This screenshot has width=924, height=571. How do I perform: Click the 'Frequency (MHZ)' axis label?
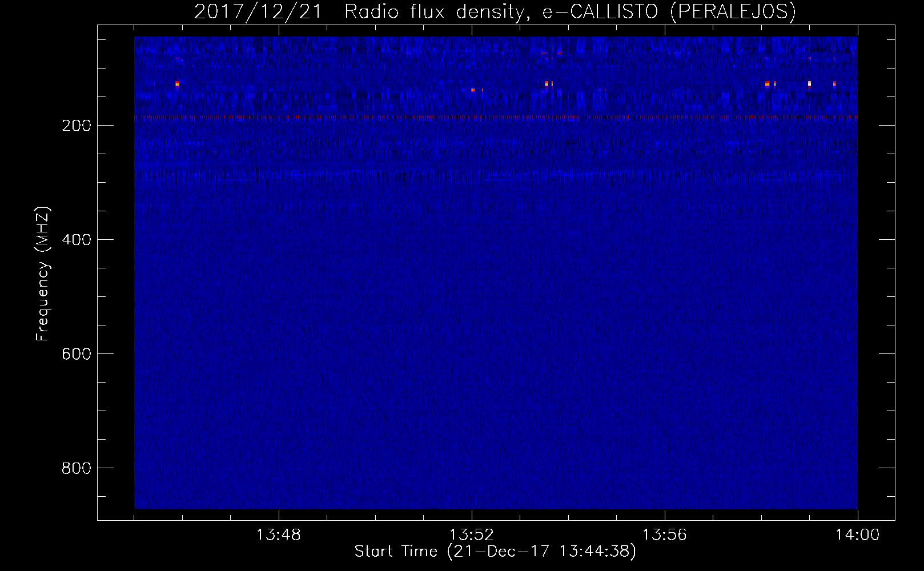click(43, 274)
